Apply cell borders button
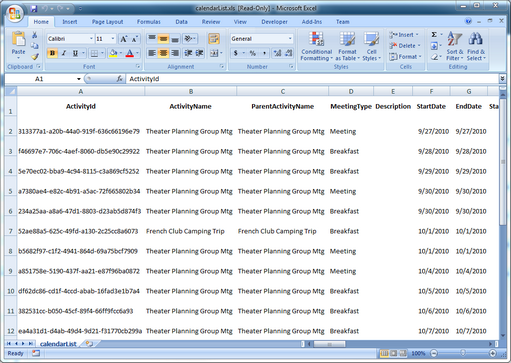 pyautogui.click(x=95, y=53)
